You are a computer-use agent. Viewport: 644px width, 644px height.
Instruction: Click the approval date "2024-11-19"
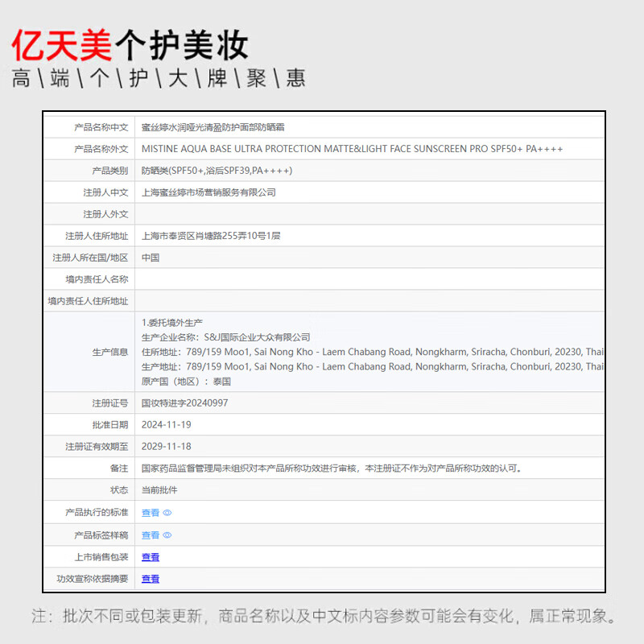(167, 425)
